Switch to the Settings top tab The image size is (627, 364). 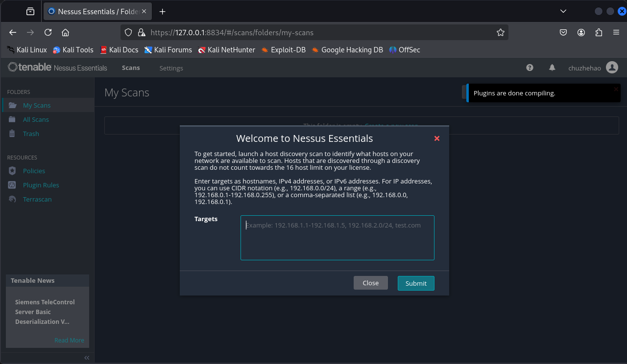(171, 68)
